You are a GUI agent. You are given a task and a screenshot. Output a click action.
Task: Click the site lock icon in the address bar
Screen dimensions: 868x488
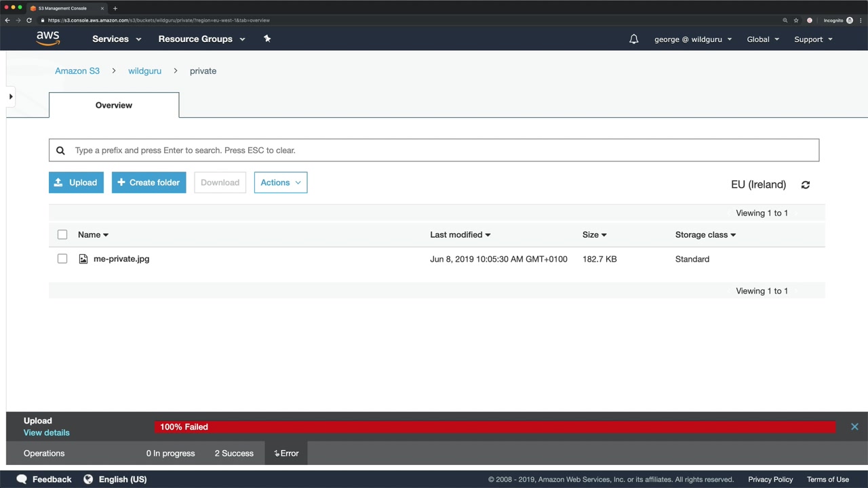coord(43,20)
